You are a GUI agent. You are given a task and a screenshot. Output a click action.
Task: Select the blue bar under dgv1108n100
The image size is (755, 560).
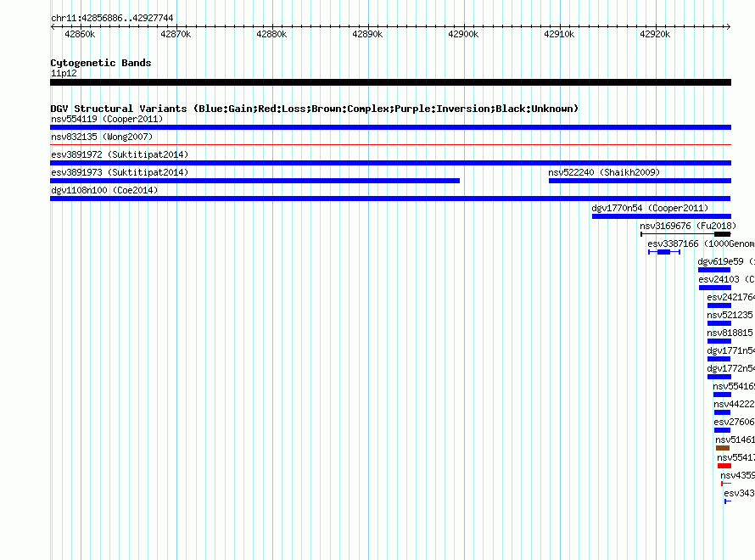(390, 199)
